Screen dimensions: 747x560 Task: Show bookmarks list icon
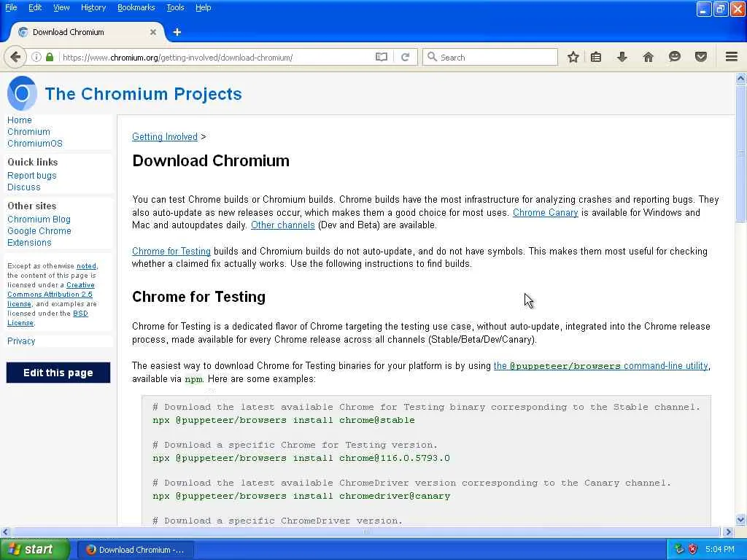[595, 57]
